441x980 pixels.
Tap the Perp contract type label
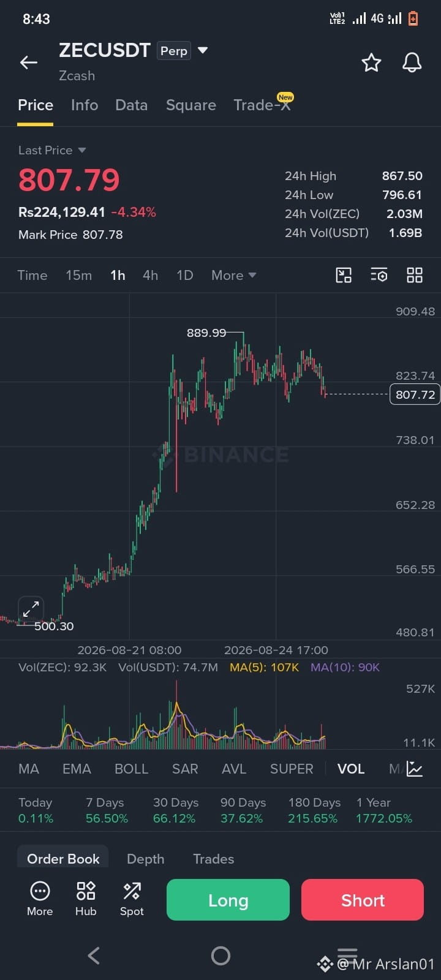coord(174,51)
